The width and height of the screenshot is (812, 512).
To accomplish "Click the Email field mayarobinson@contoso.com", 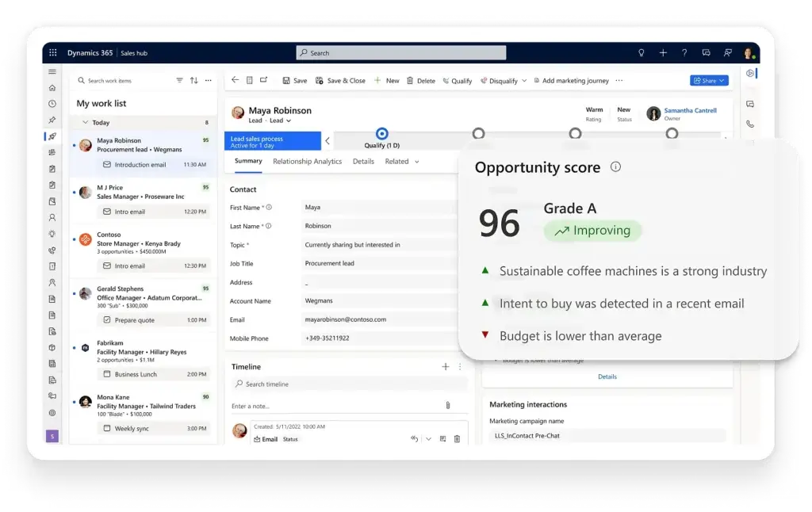I will point(379,319).
